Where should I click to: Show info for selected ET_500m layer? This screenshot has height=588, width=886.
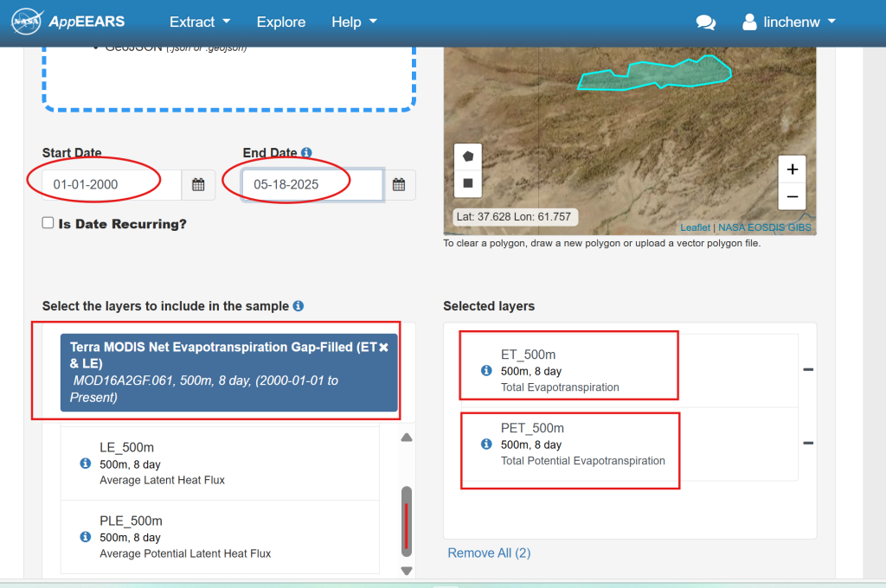[486, 371]
